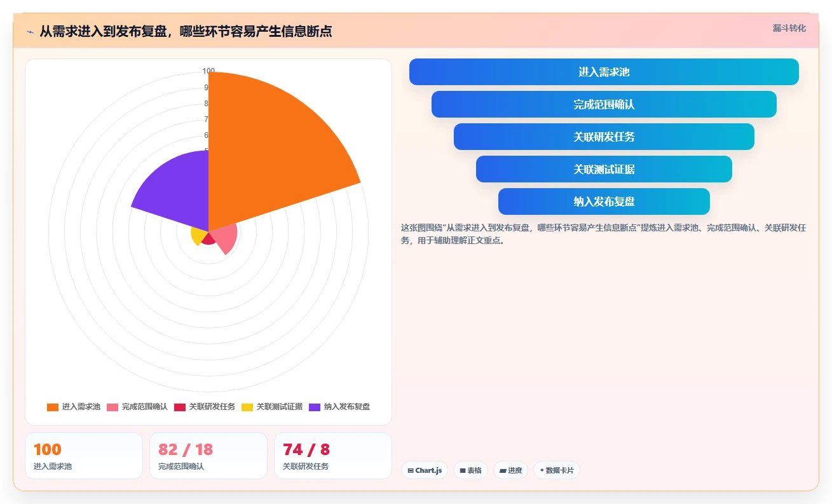This screenshot has height=504, width=832.
Task: Click the 进入需求池 legend label
Action: (81, 407)
